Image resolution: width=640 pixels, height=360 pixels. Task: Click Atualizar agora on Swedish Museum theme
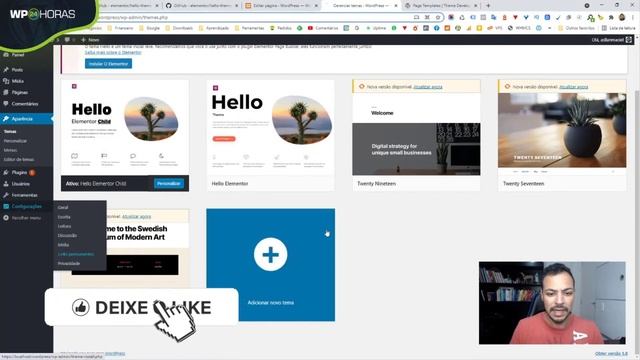pyautogui.click(x=136, y=217)
